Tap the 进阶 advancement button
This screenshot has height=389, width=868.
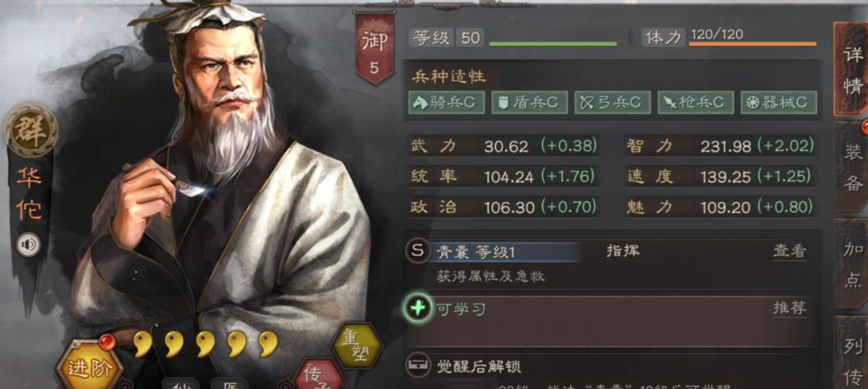click(x=88, y=368)
